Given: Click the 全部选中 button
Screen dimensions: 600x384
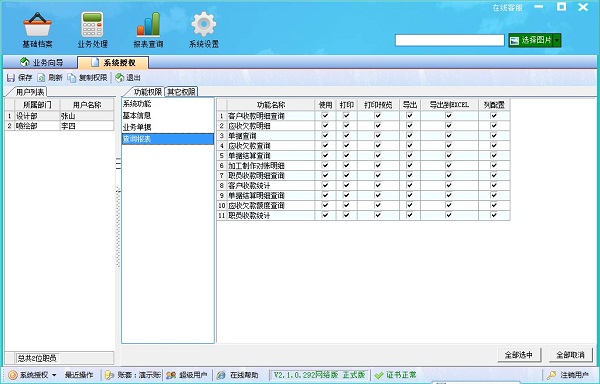Looking at the screenshot, I should tap(519, 355).
